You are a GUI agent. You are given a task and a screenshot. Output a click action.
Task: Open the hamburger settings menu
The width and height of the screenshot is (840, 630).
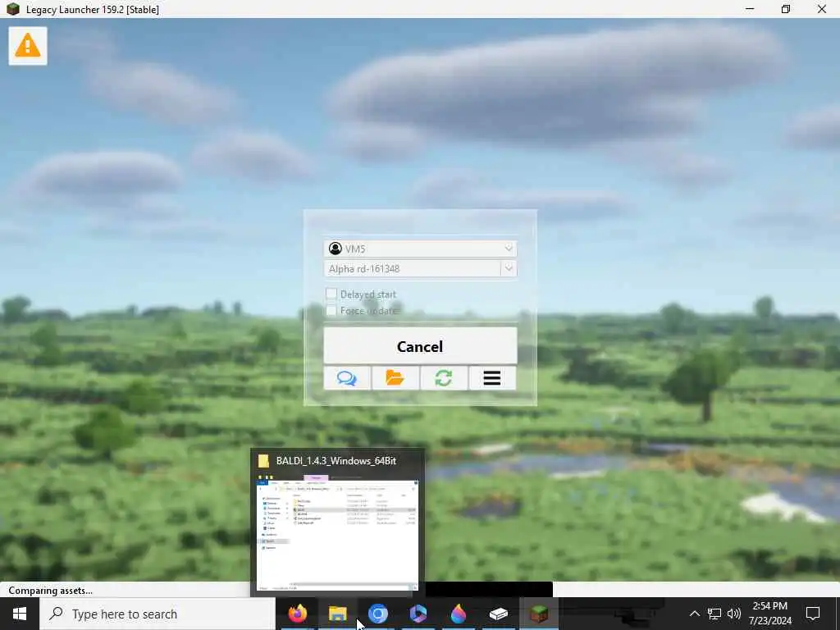click(x=492, y=378)
